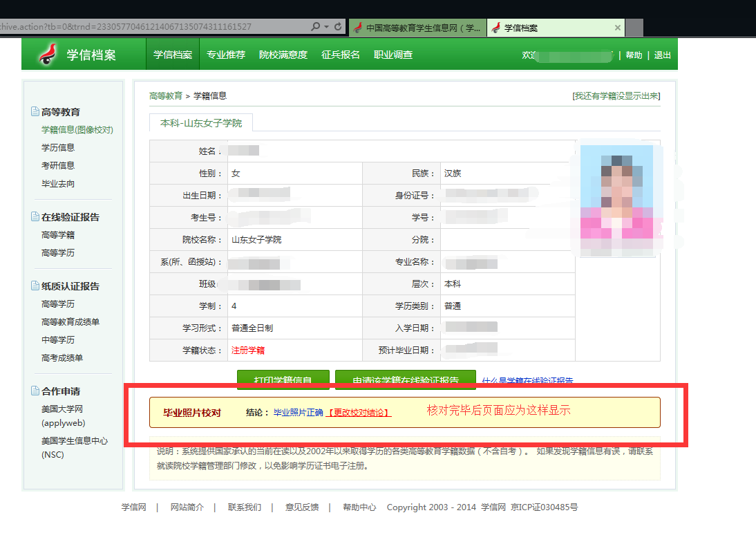Open 美国大学网 (applyweb) link
Viewport: 756px width, 542px height.
[63, 416]
